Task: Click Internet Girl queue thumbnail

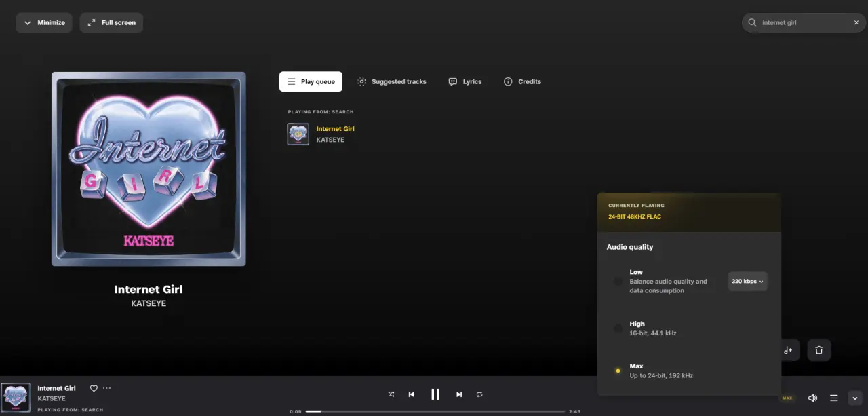Action: (298, 134)
